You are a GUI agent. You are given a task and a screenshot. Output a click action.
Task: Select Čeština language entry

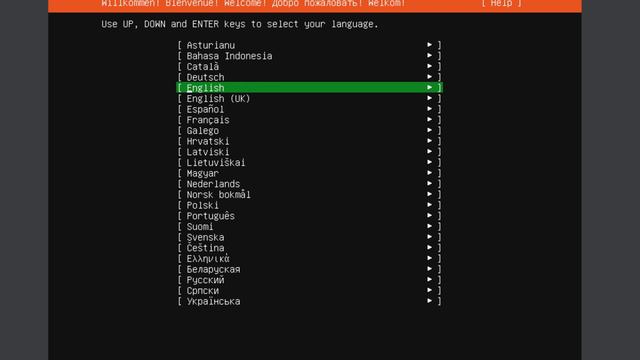(309, 248)
